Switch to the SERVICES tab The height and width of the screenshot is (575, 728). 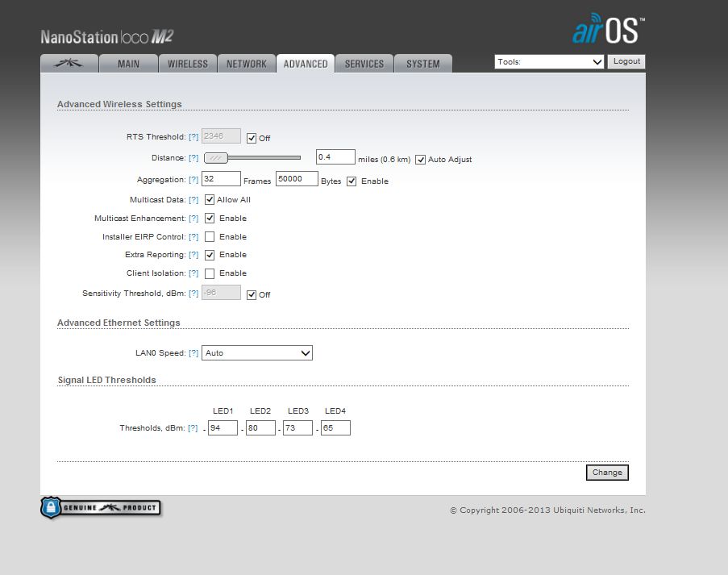364,64
